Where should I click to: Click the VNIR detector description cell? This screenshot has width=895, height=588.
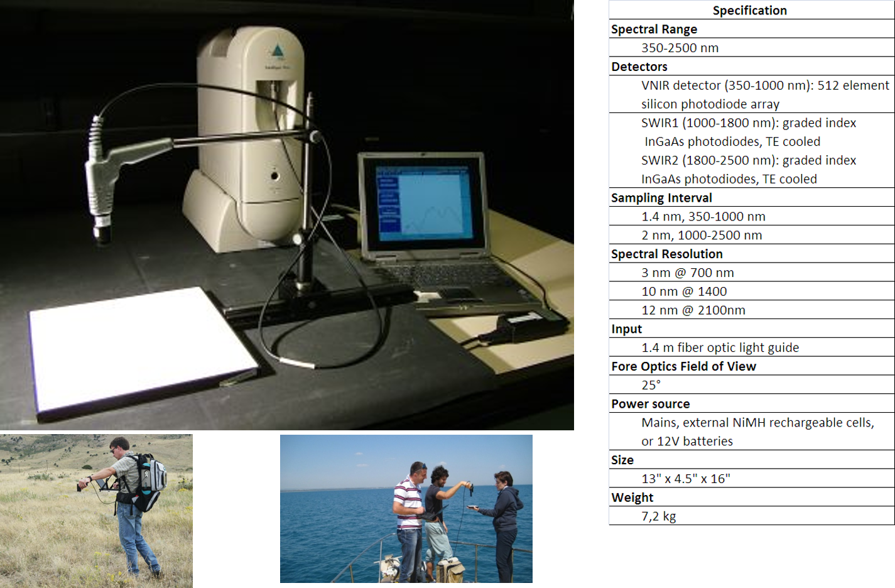click(x=764, y=94)
